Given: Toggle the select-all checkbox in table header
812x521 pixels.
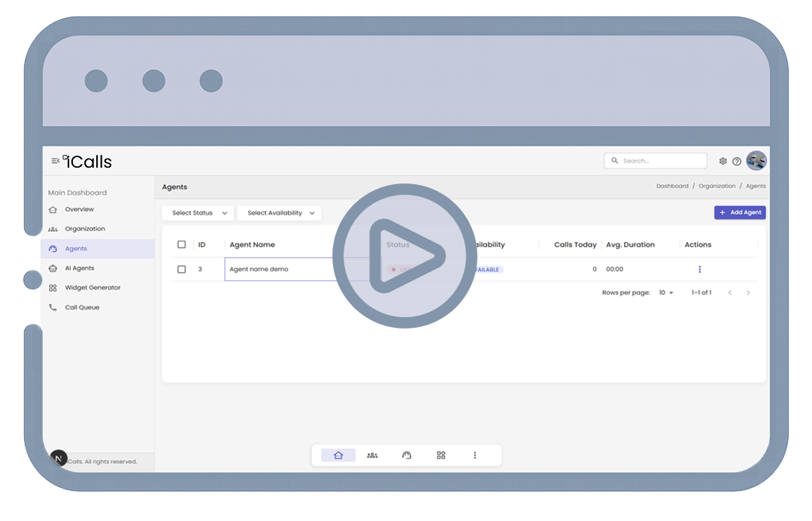Looking at the screenshot, I should [x=181, y=244].
